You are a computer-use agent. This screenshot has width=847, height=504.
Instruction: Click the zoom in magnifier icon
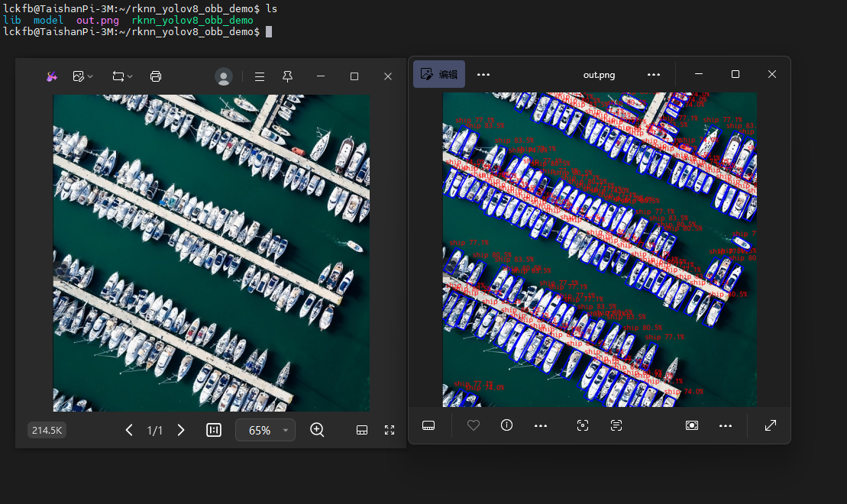[317, 430]
